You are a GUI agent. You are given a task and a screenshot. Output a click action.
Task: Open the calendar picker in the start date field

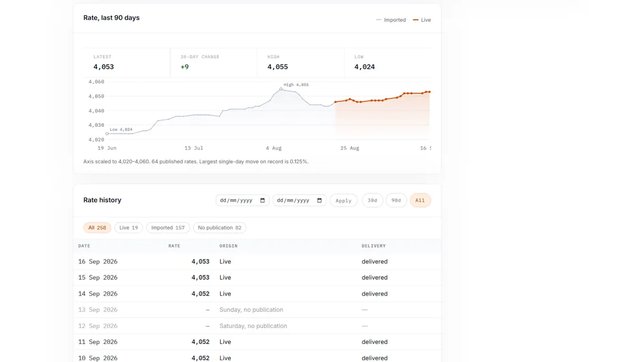coord(263,200)
